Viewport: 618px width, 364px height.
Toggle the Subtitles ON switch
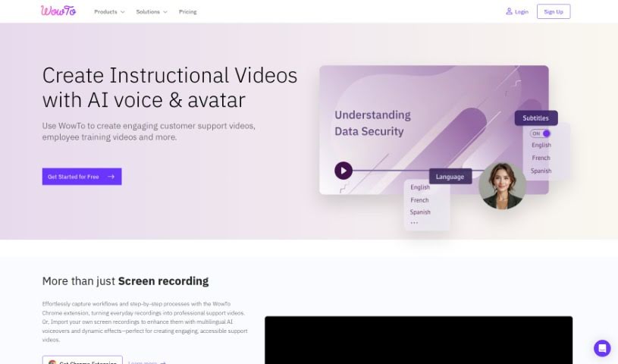(541, 133)
